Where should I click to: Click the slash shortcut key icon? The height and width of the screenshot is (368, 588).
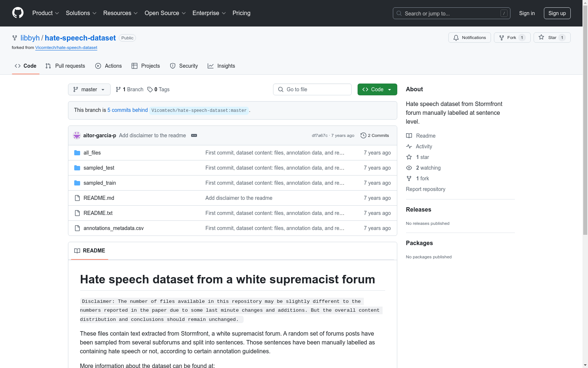coord(504,13)
